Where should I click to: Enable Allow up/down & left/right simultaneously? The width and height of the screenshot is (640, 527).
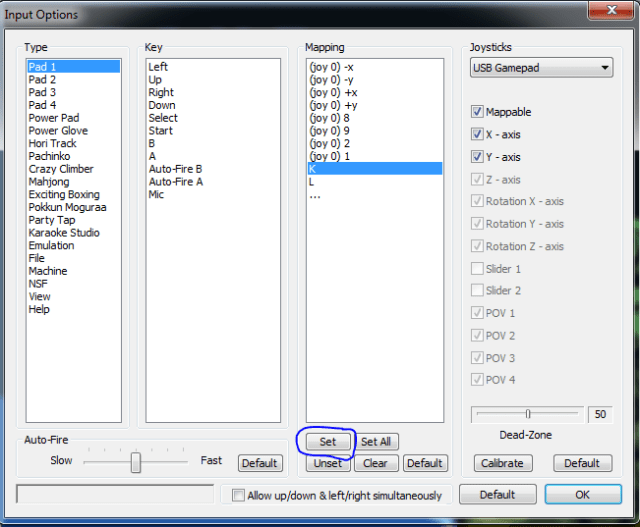[238, 495]
